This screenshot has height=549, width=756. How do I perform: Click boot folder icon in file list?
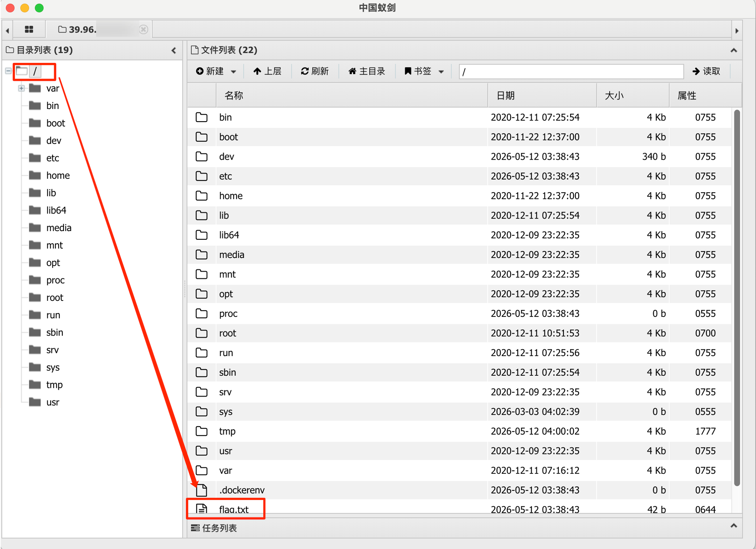click(201, 137)
